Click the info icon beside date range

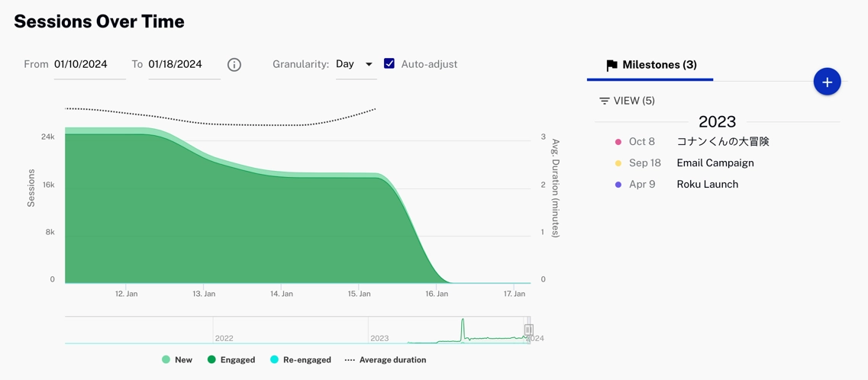[x=234, y=65]
